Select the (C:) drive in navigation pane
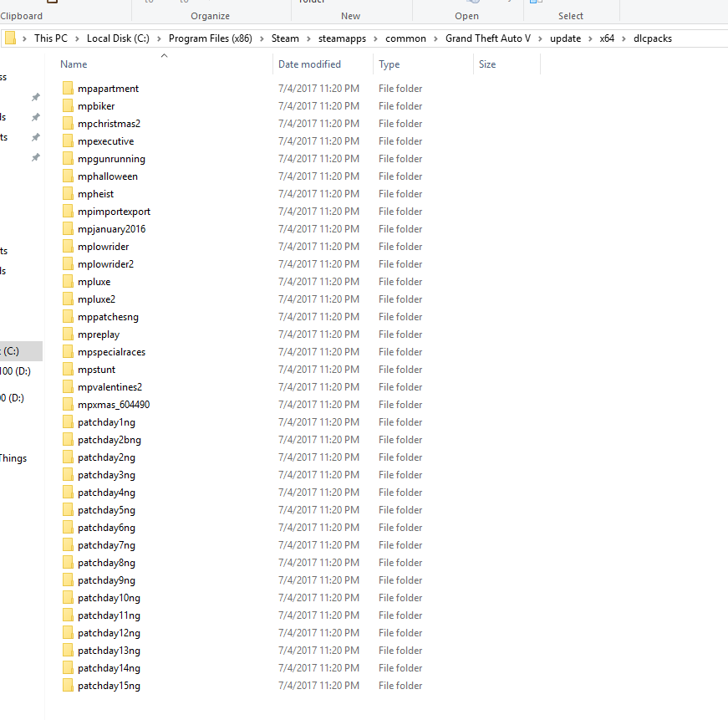This screenshot has height=720, width=728. (21, 351)
